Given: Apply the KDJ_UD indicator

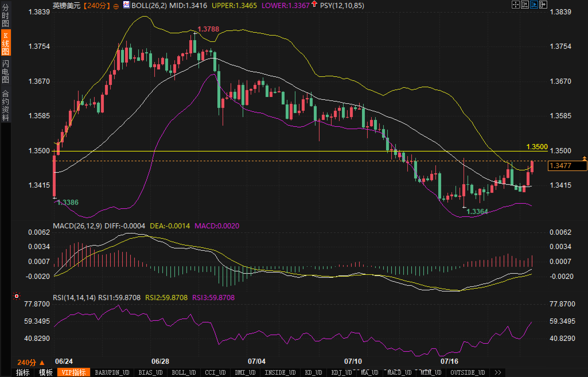Looking at the screenshot, I should point(342,372).
